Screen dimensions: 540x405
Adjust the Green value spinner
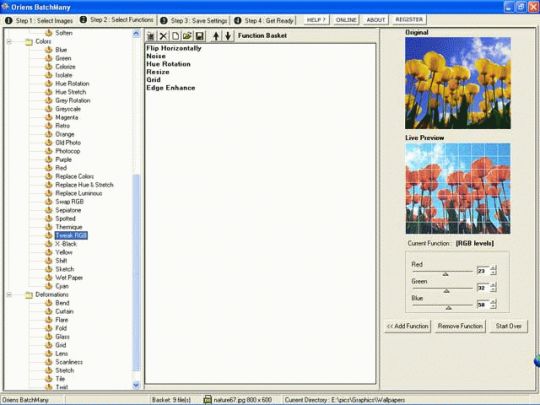(x=493, y=287)
